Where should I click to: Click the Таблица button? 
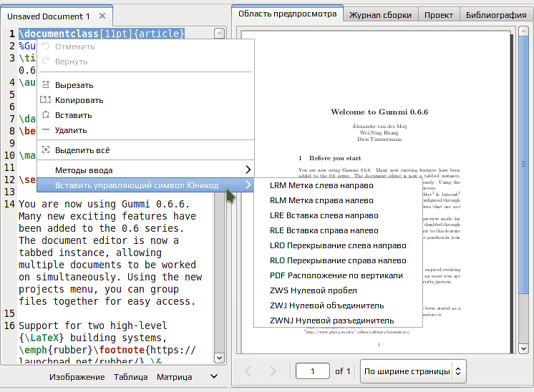point(131,377)
